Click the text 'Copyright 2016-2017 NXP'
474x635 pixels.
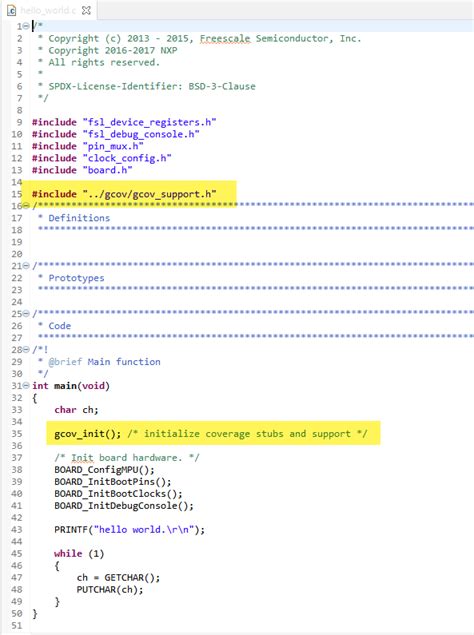(x=113, y=50)
